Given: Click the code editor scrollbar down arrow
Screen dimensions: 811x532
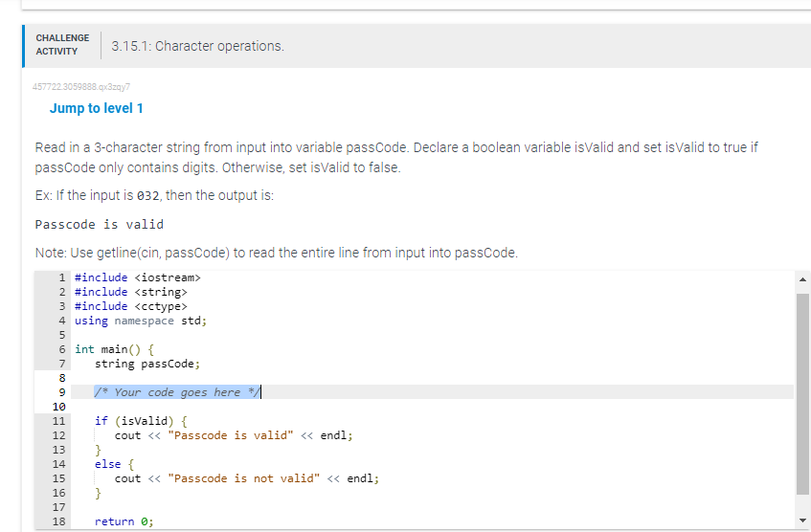Looking at the screenshot, I should point(802,521).
